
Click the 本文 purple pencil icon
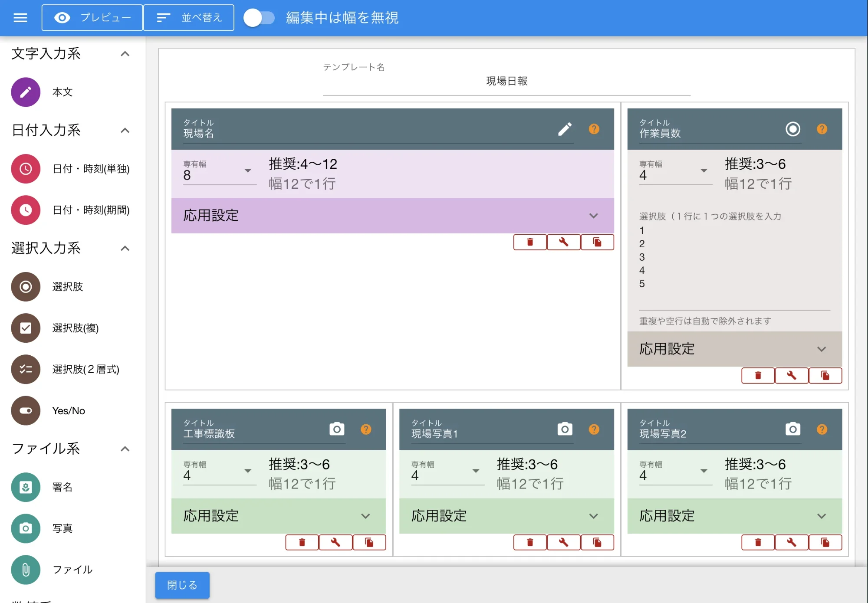pos(26,92)
